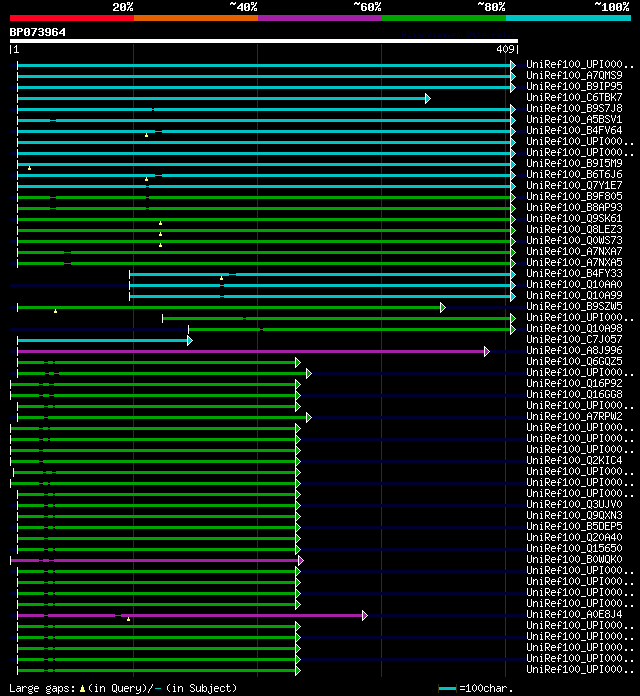Screen dimensions: 640x696
Task: Open hit UniRef100_B9IP95
Action: pyautogui.click(x=574, y=86)
